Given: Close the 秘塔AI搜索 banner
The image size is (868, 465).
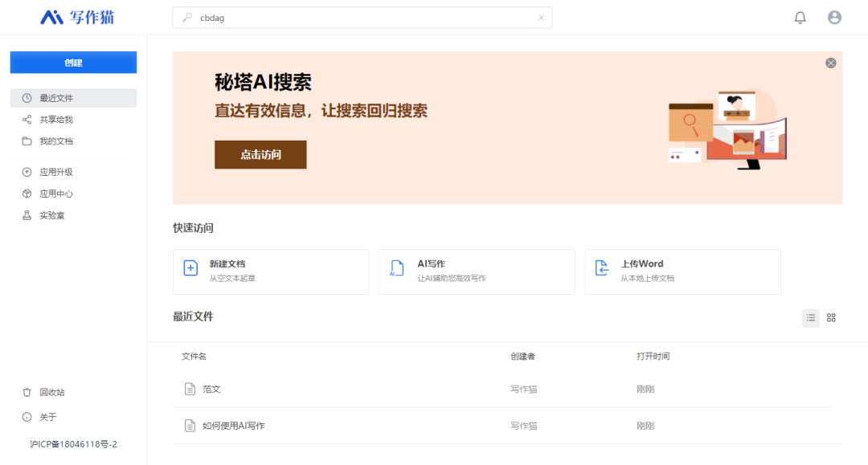Looking at the screenshot, I should [830, 63].
